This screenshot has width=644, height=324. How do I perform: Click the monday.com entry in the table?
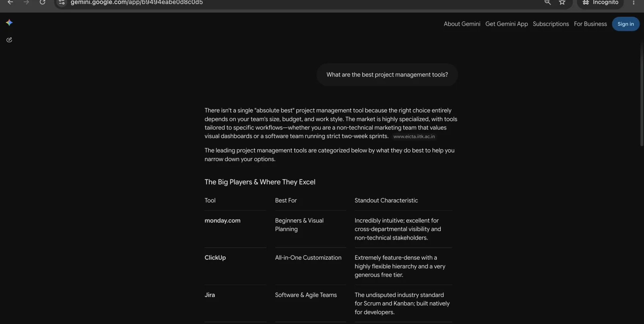[222, 221]
